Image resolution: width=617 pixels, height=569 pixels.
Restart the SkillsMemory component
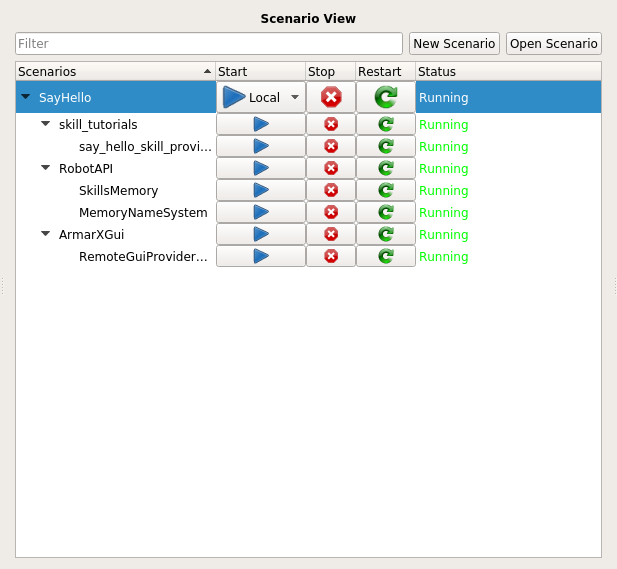[385, 190]
